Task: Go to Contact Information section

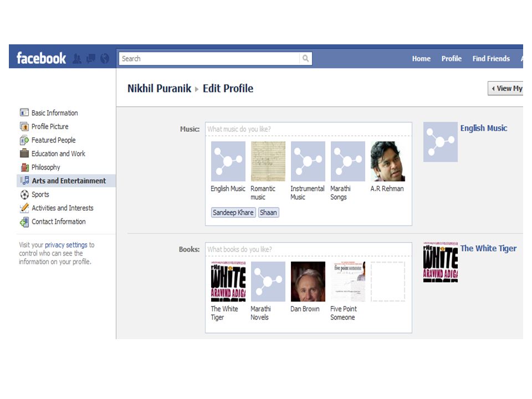Action: pos(58,222)
